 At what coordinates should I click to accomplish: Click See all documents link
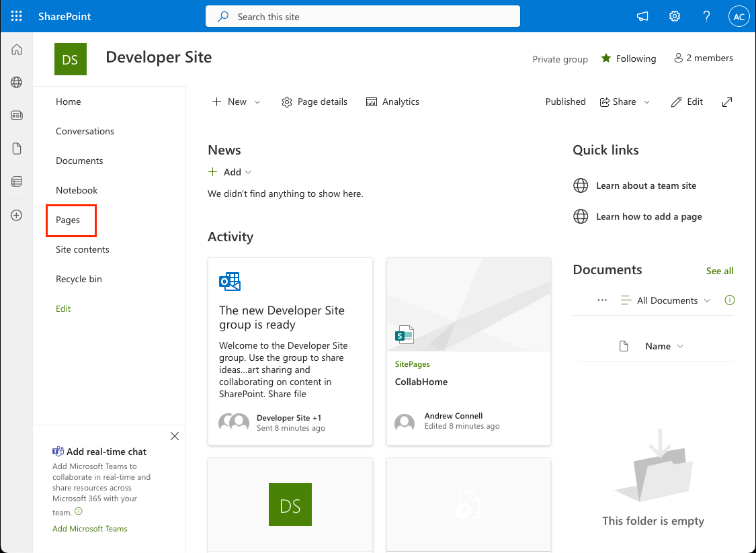pos(720,271)
